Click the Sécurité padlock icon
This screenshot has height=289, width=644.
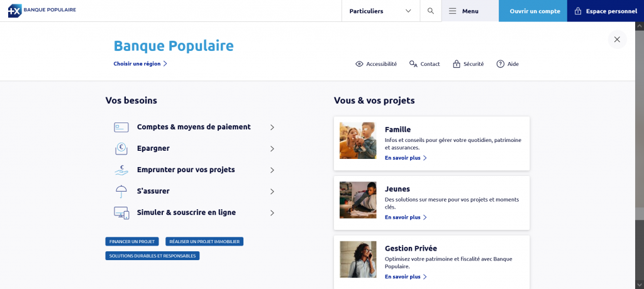coord(457,64)
